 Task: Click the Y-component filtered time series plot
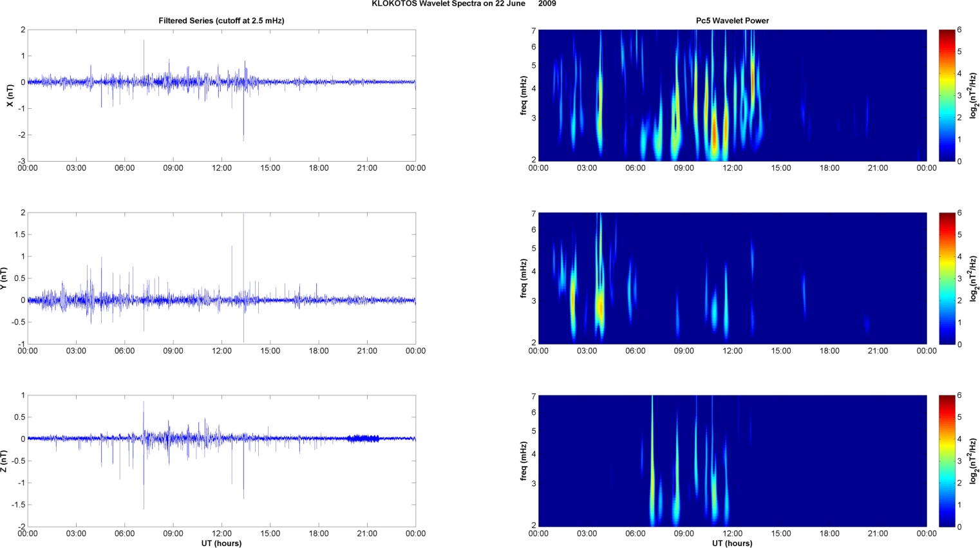pos(221,278)
